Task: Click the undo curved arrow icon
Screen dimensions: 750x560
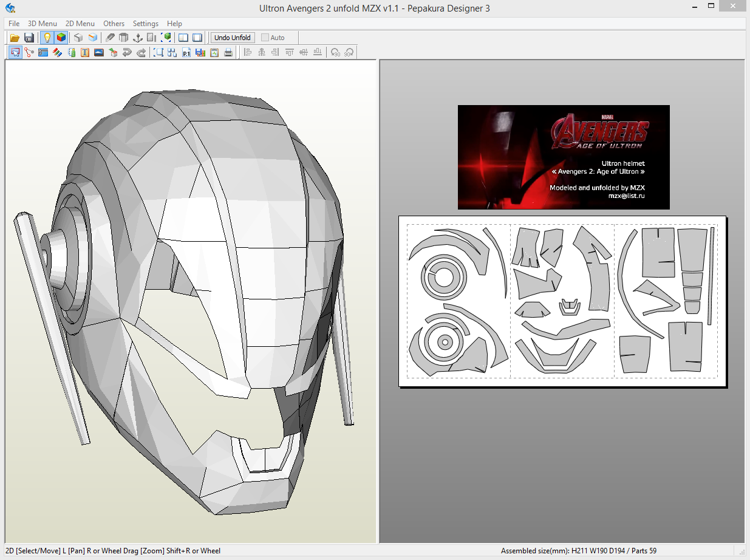Action: (127, 52)
